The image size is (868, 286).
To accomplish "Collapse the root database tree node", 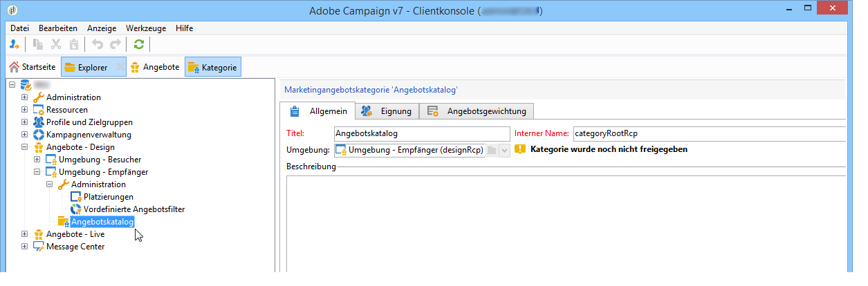I will pyautogui.click(x=12, y=85).
